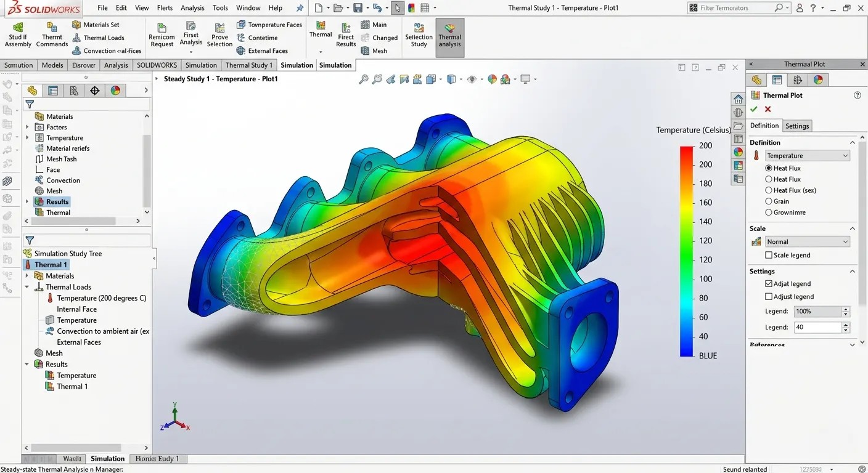Collapse the Settings section chevron

[x=853, y=272]
